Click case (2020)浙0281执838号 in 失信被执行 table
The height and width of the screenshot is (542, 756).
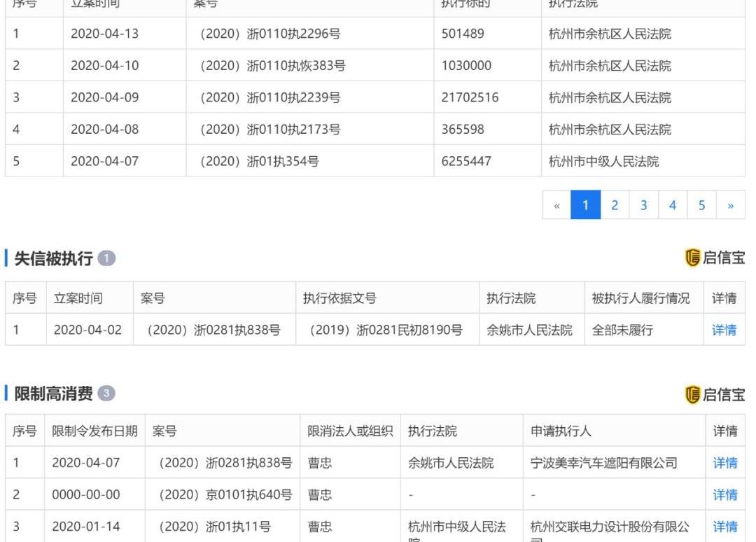214,330
